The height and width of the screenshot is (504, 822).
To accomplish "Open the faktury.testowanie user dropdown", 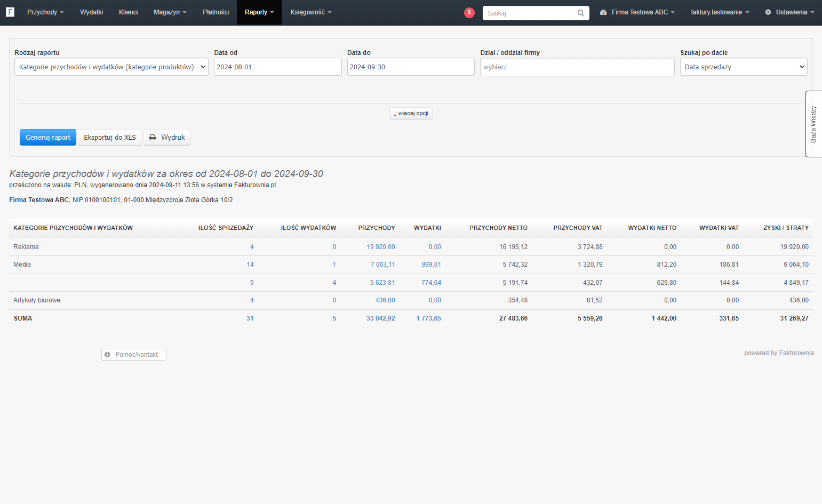I will pyautogui.click(x=720, y=12).
